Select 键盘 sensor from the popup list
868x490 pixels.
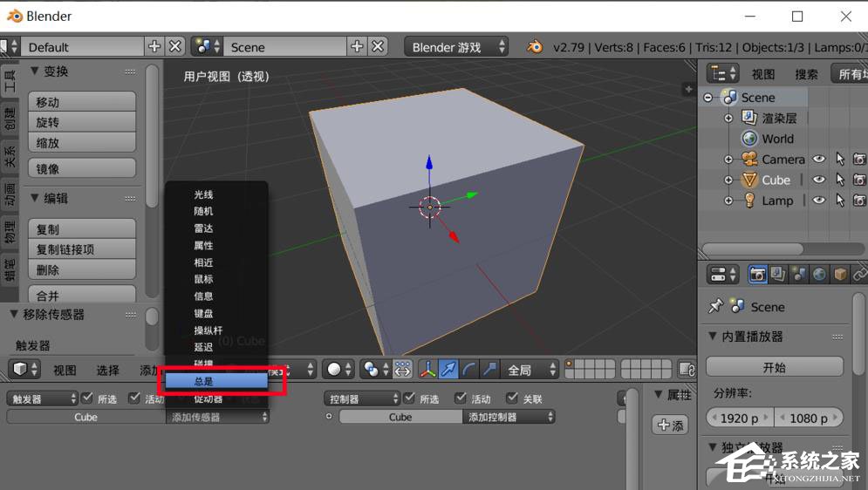[203, 313]
